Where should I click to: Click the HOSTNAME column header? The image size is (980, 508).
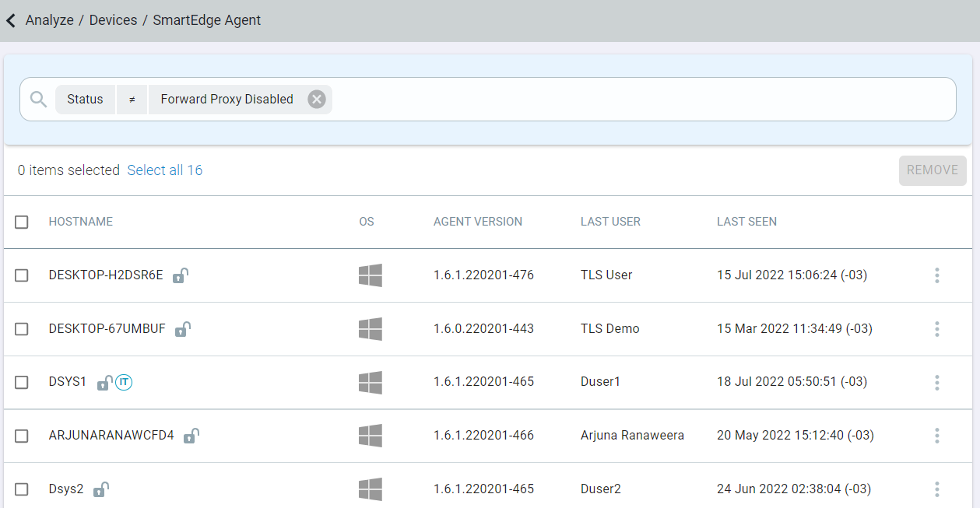(x=80, y=222)
